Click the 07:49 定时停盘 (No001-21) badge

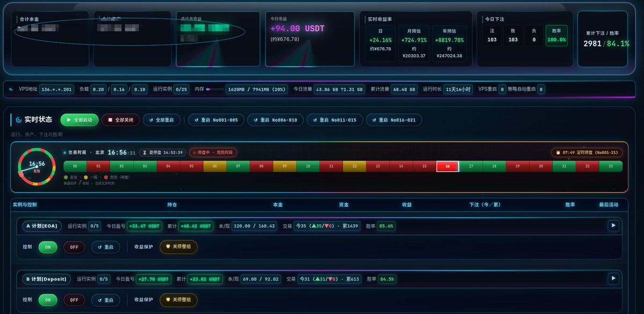587,152
